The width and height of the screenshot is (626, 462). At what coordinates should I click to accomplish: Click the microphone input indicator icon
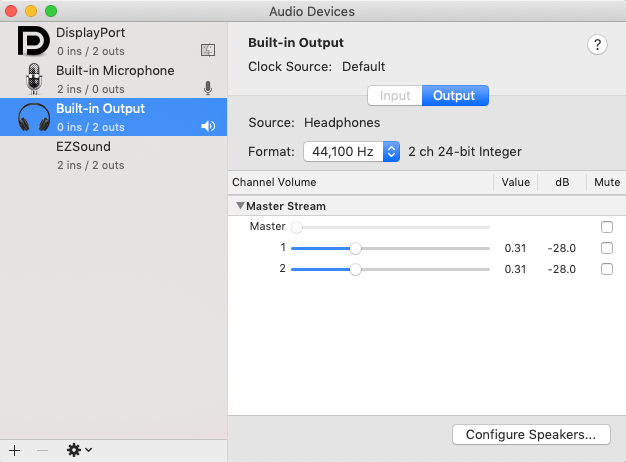(x=208, y=88)
